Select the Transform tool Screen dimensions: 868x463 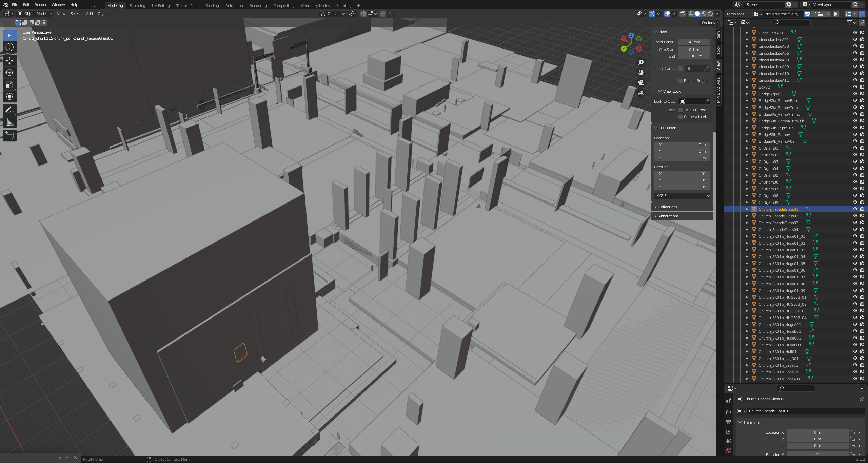(x=9, y=96)
